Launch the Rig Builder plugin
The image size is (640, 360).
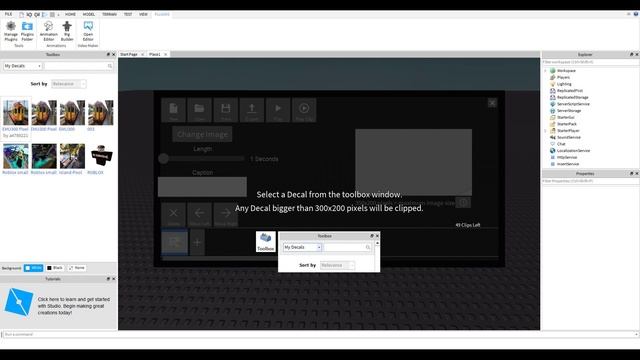coord(67,31)
